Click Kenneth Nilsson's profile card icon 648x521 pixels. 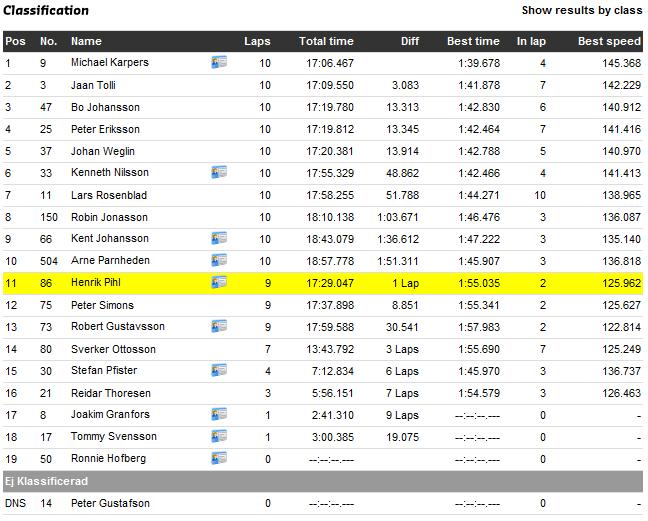click(x=219, y=172)
